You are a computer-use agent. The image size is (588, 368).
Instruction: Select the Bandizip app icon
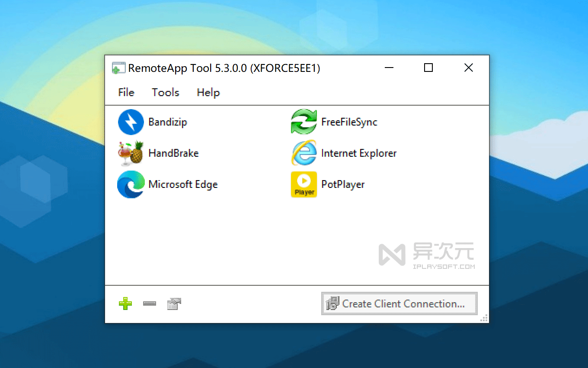point(131,122)
